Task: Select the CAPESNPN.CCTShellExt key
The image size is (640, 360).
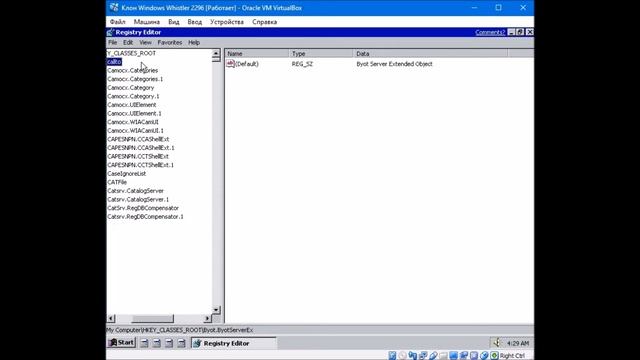Action: coord(138,156)
